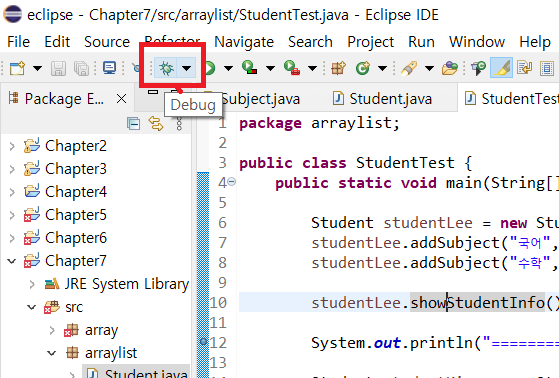Open the Debug configurations dropdown arrow
This screenshot has height=378, width=559.
click(x=186, y=68)
